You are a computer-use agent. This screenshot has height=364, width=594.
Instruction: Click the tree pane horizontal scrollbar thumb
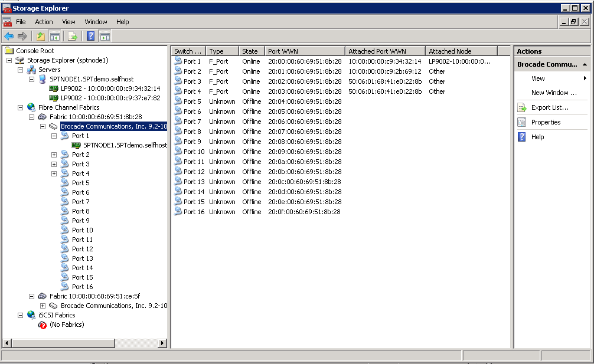(x=63, y=343)
